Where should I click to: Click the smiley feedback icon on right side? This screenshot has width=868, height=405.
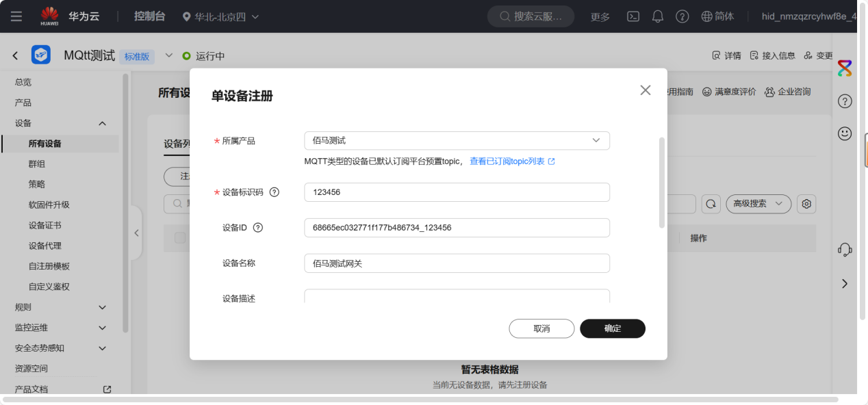844,133
